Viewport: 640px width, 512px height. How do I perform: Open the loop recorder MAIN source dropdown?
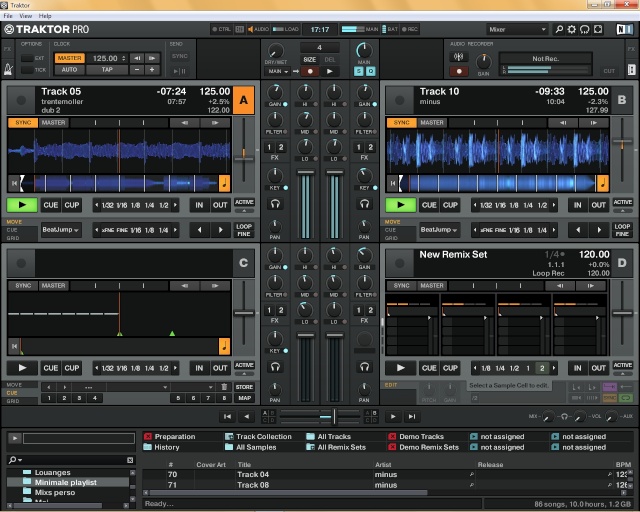pos(278,71)
